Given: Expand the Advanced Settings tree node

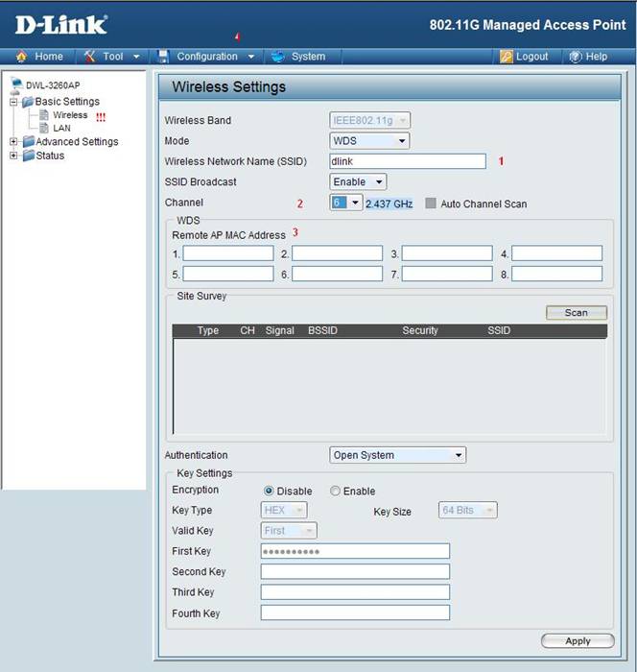Looking at the screenshot, I should (13, 142).
